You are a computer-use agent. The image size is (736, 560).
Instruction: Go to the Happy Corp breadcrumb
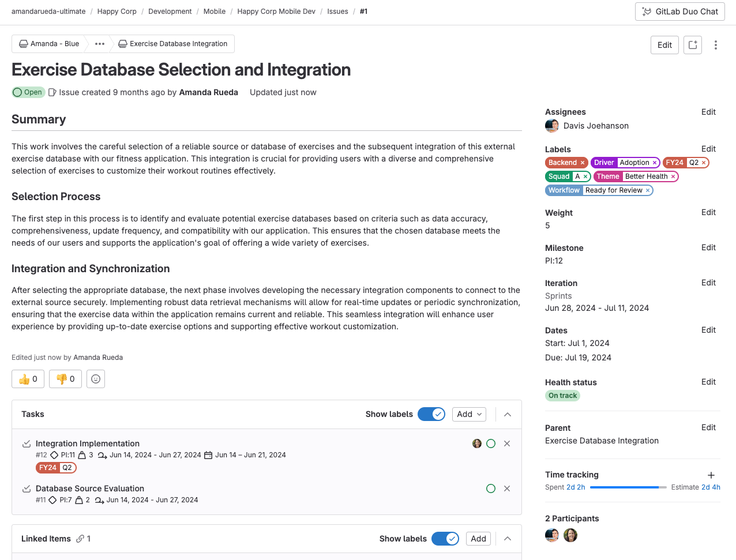117,12
